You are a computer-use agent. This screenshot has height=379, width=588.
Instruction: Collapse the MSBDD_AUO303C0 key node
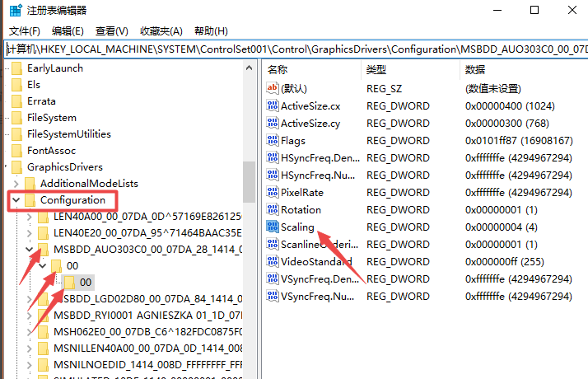click(x=30, y=250)
